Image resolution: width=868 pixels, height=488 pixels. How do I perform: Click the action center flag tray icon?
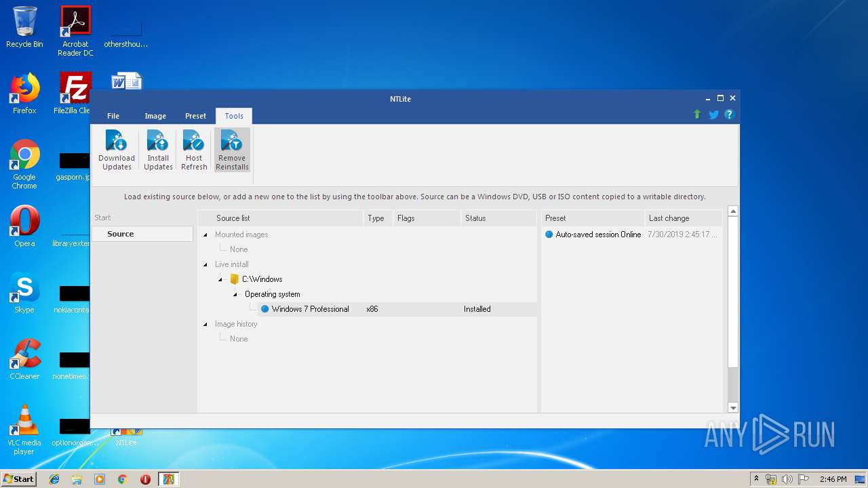803,479
